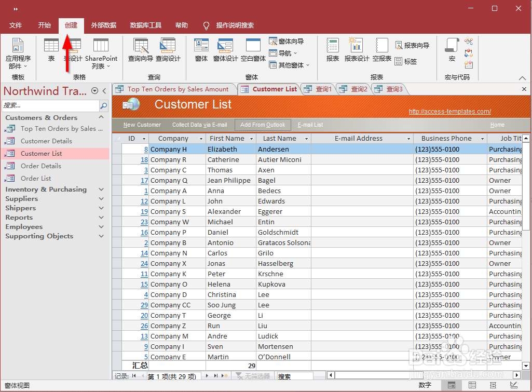Open the Other Forms (其他窗体) dropdown

coord(289,65)
